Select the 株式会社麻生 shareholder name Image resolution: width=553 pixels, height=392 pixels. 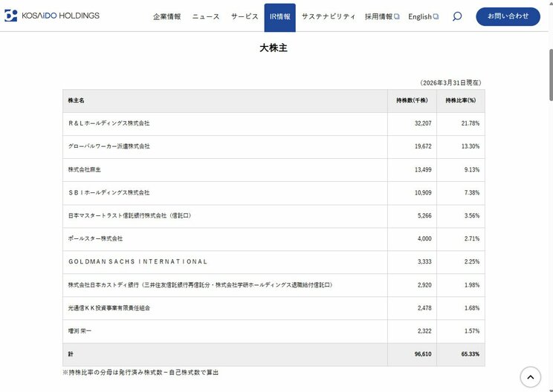tap(84, 169)
